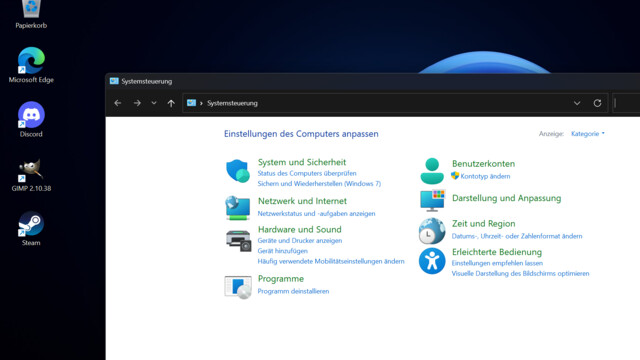Open Netzwerk und Internet
640x360 pixels.
pos(302,201)
